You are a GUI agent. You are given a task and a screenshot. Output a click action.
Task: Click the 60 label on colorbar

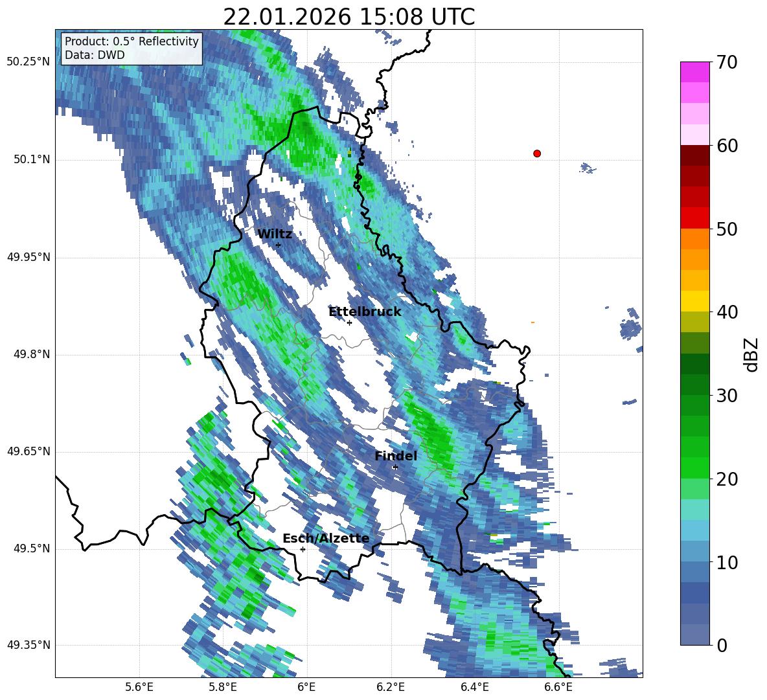tap(727, 146)
